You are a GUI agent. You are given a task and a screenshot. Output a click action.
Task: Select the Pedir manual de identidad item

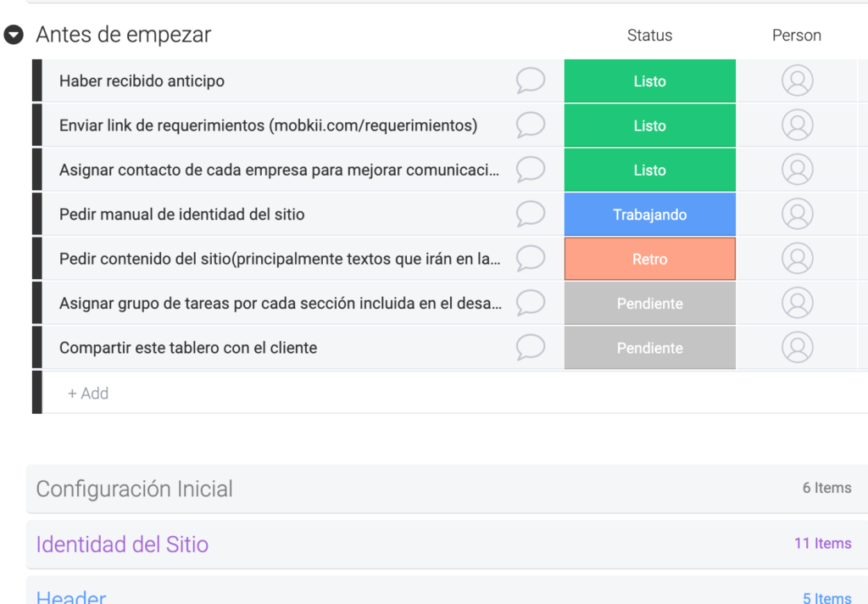(181, 214)
